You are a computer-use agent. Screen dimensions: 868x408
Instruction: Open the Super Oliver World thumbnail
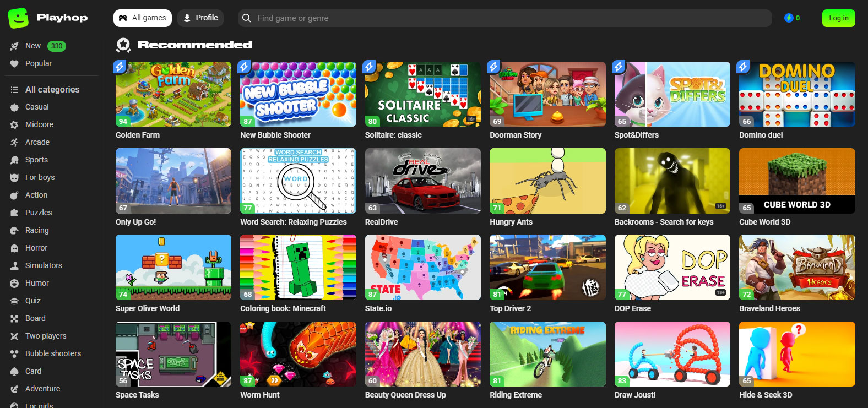click(x=173, y=267)
